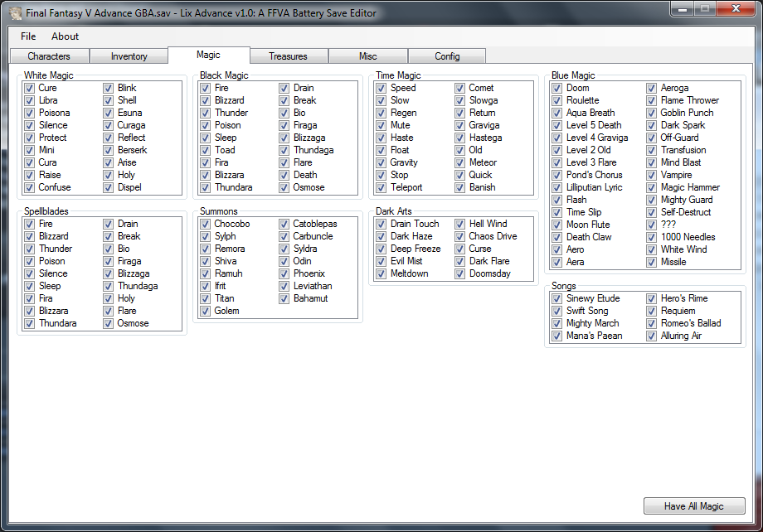Viewport: 763px width, 532px height.
Task: Uncheck the Gravity spell
Action: (381, 162)
